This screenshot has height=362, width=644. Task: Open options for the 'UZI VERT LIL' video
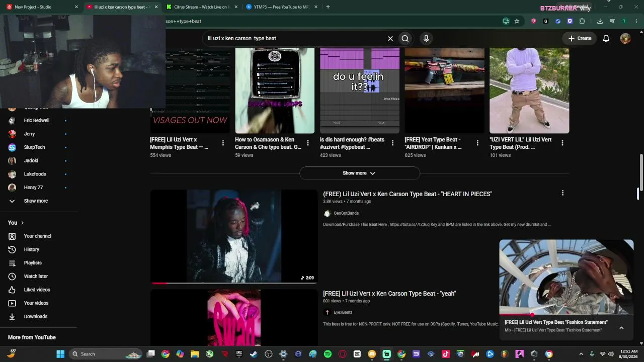coord(562,143)
